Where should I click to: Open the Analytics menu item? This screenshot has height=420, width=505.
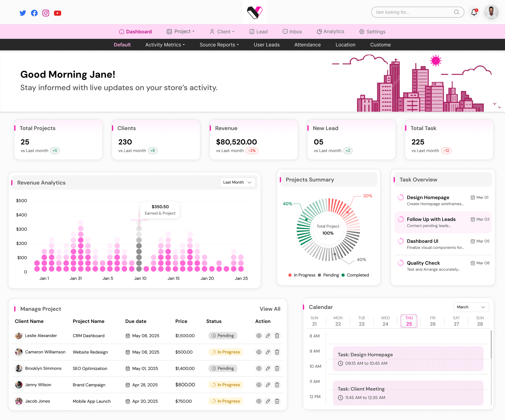pyautogui.click(x=331, y=31)
